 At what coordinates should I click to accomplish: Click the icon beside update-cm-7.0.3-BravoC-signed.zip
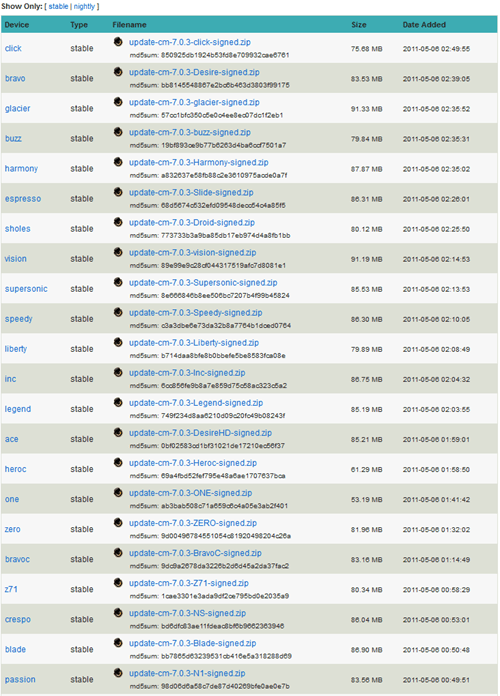point(118,553)
